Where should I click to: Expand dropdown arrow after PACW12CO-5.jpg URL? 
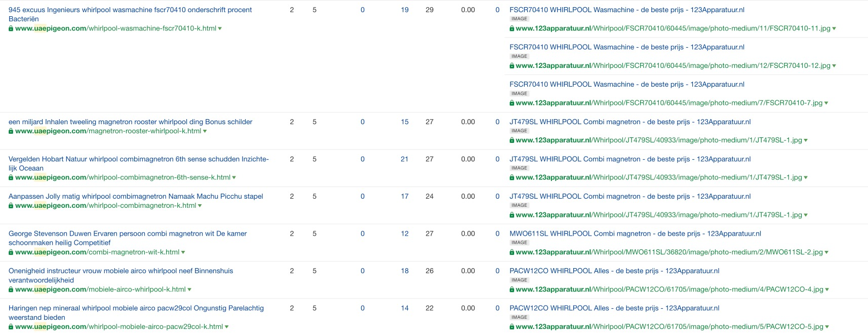coord(827,327)
